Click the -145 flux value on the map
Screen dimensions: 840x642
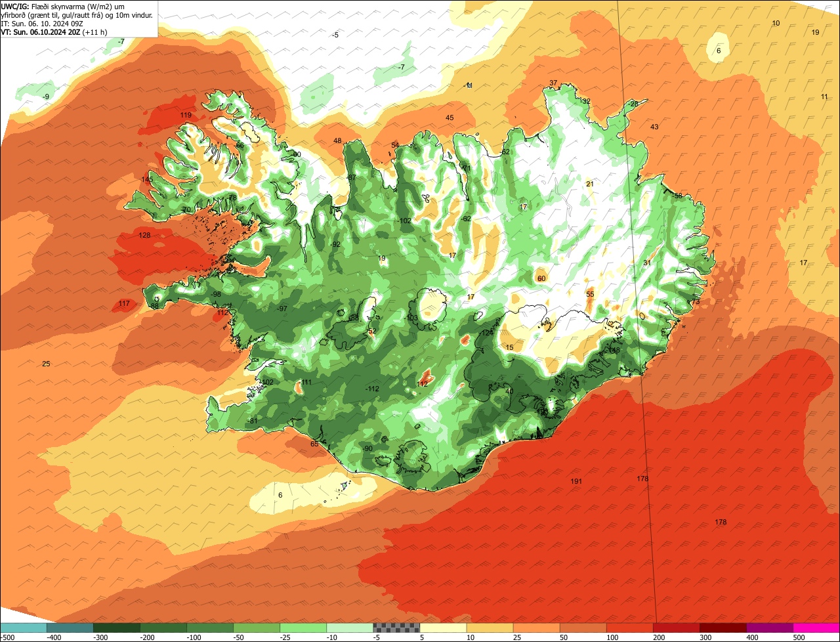[146, 180]
